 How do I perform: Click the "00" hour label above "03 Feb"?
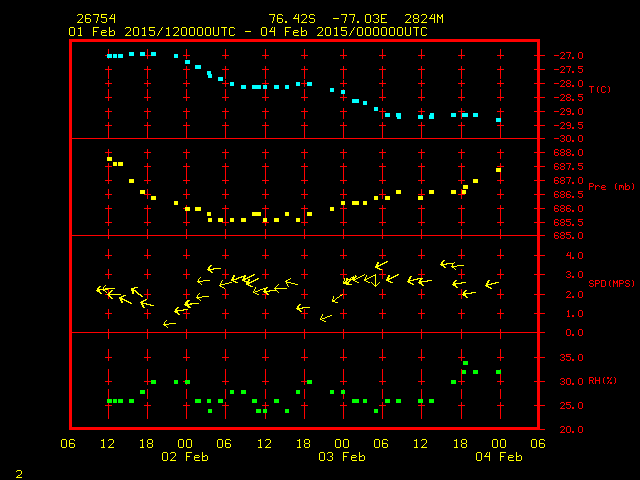pyautogui.click(x=342, y=444)
